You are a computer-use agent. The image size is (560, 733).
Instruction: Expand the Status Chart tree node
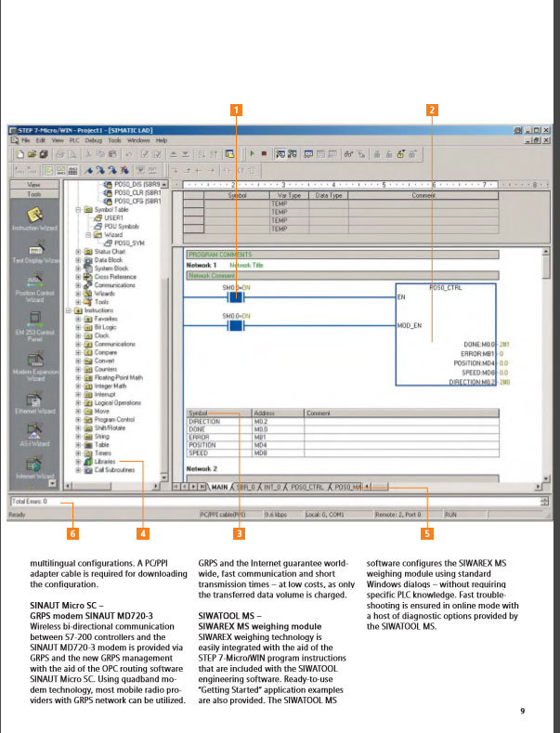pos(78,252)
